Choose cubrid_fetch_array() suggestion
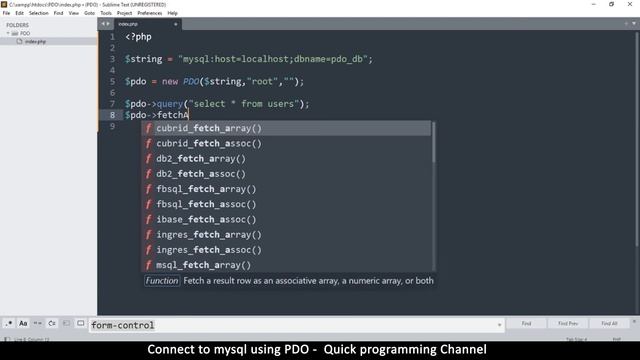 coord(286,128)
